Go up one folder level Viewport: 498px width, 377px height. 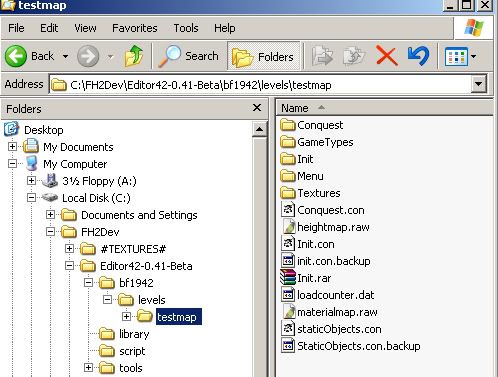click(x=133, y=56)
